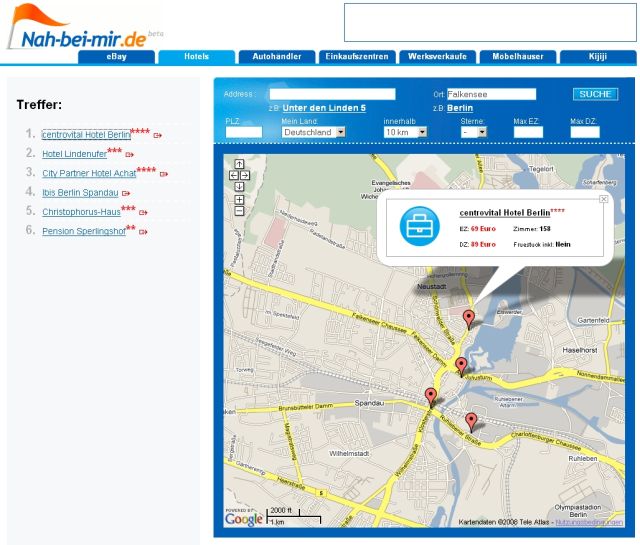Focus the PLZ input field

pyautogui.click(x=244, y=132)
